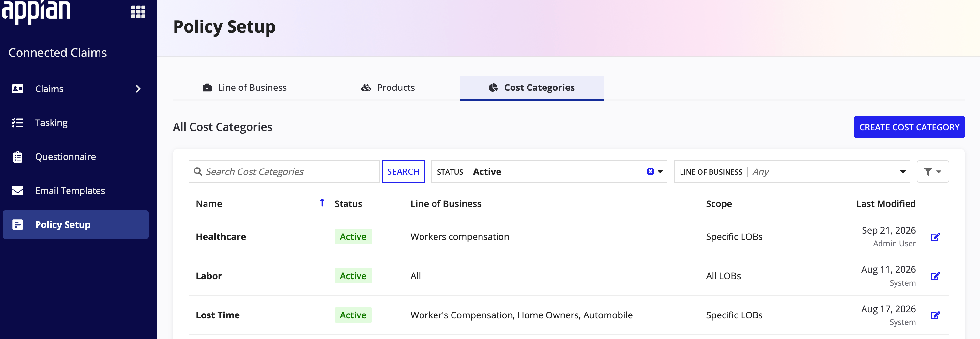Toggle the Name sort arrow

pyautogui.click(x=322, y=202)
